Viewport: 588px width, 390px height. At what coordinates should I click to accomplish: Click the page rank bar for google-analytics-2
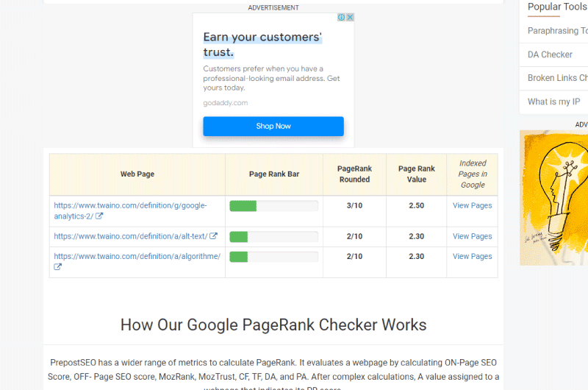pos(273,206)
